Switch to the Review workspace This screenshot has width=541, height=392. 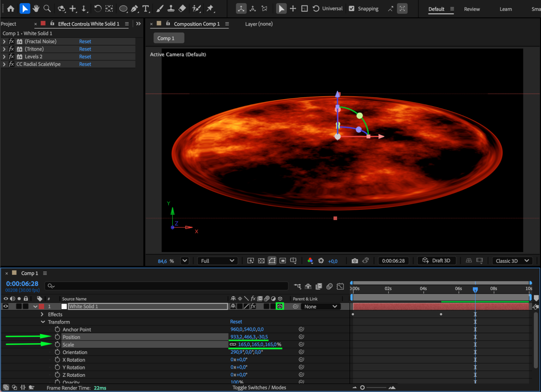[x=472, y=9]
